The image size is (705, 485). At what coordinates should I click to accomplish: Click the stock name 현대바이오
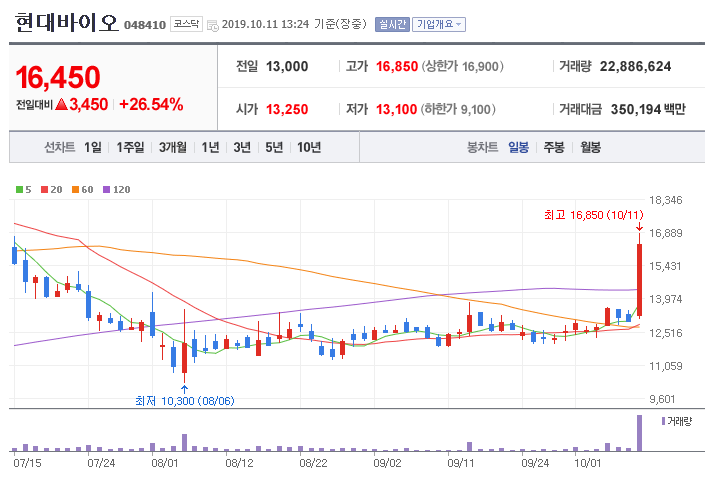(67, 22)
